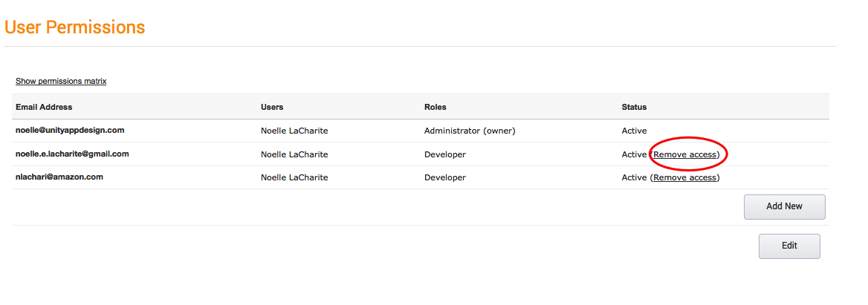Click the Users column header
The width and height of the screenshot is (868, 305).
(x=272, y=107)
